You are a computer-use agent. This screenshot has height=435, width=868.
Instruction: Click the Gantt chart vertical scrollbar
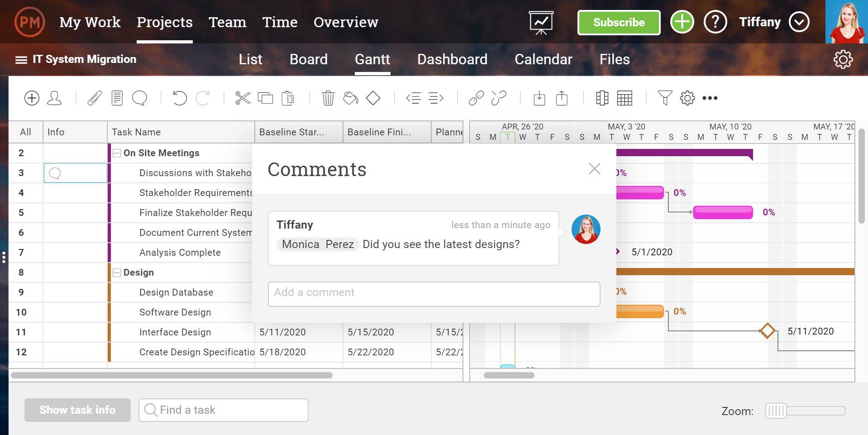click(861, 177)
